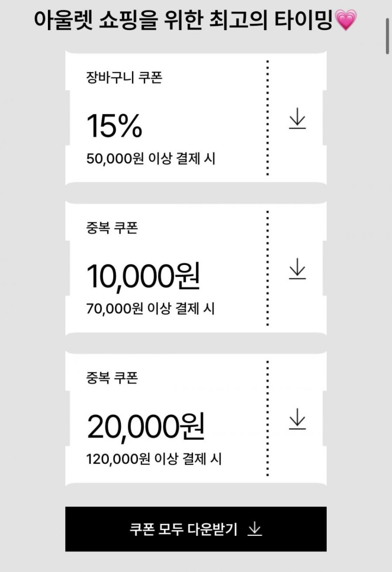This screenshot has width=392, height=572.
Task: Click dotted divider on the 10,000원 coupon
Action: pyautogui.click(x=268, y=268)
